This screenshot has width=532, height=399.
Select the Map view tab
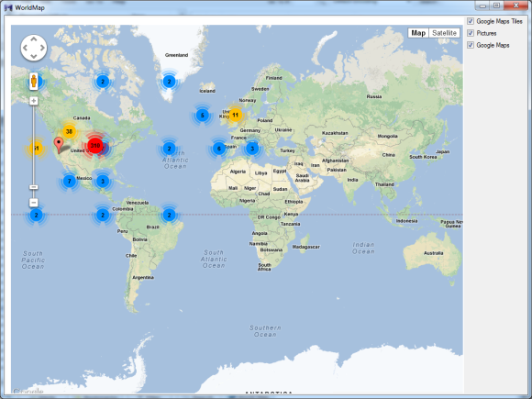418,33
